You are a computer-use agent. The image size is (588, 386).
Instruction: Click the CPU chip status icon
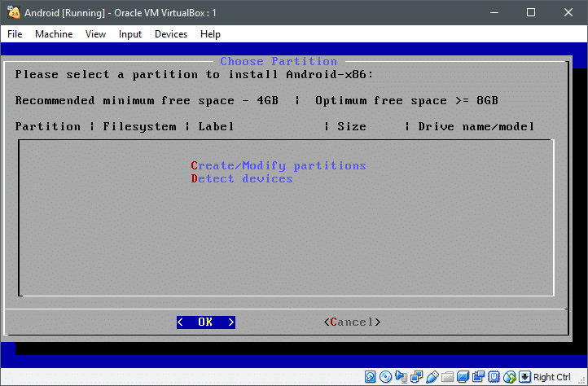pyautogui.click(x=494, y=377)
